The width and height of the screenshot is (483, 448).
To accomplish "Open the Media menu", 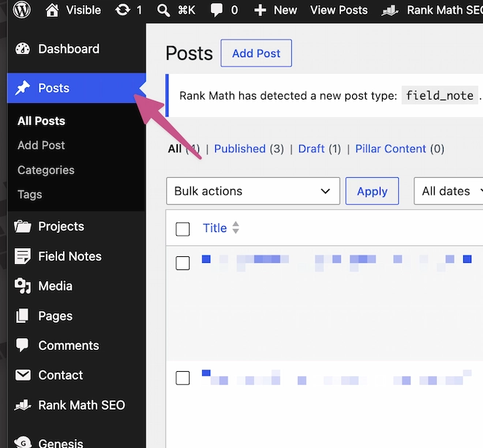I will click(76, 286).
